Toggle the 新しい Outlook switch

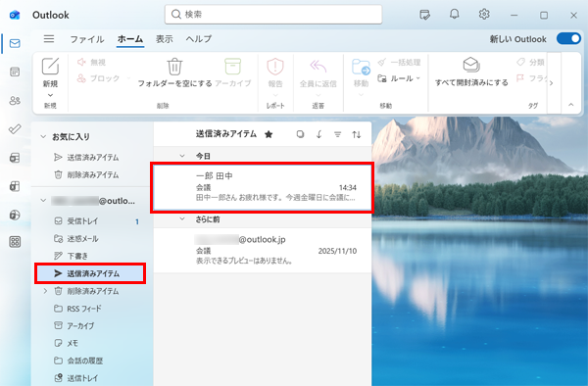[568, 38]
